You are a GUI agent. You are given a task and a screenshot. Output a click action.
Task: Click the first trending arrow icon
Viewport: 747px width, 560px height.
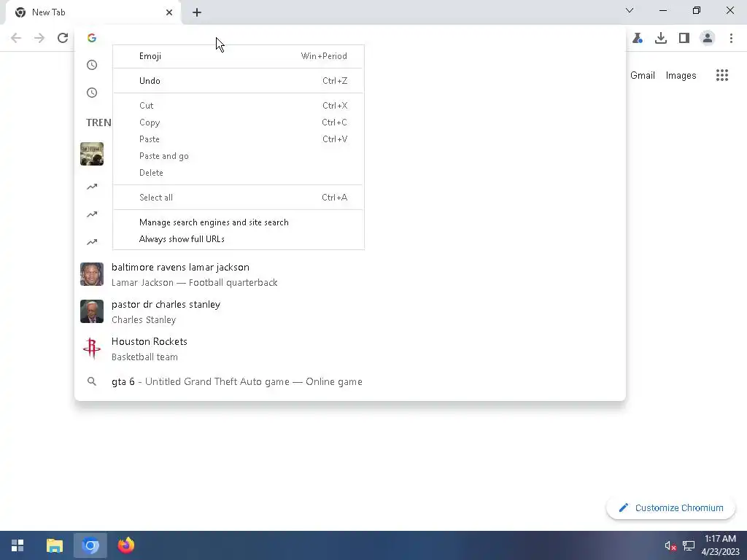coord(92,187)
